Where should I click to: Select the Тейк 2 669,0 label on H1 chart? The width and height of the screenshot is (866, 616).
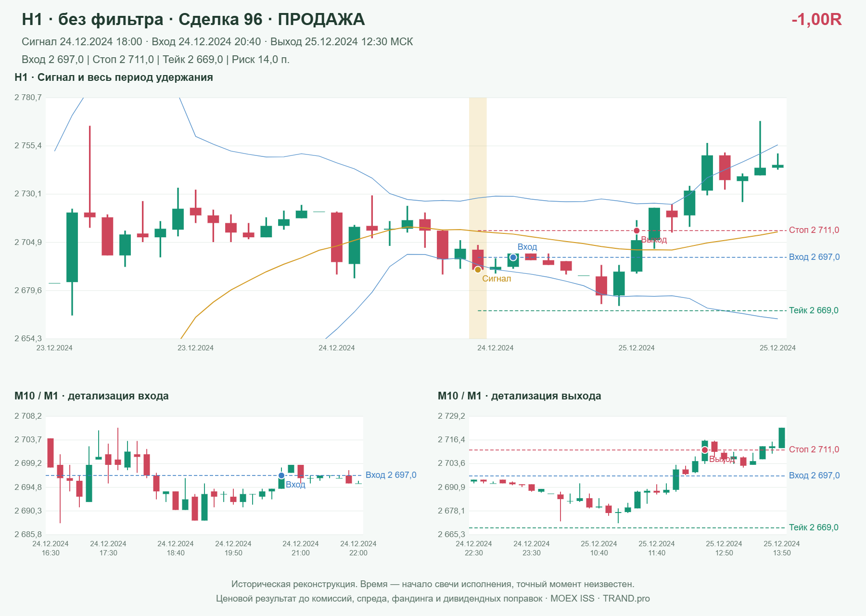814,310
